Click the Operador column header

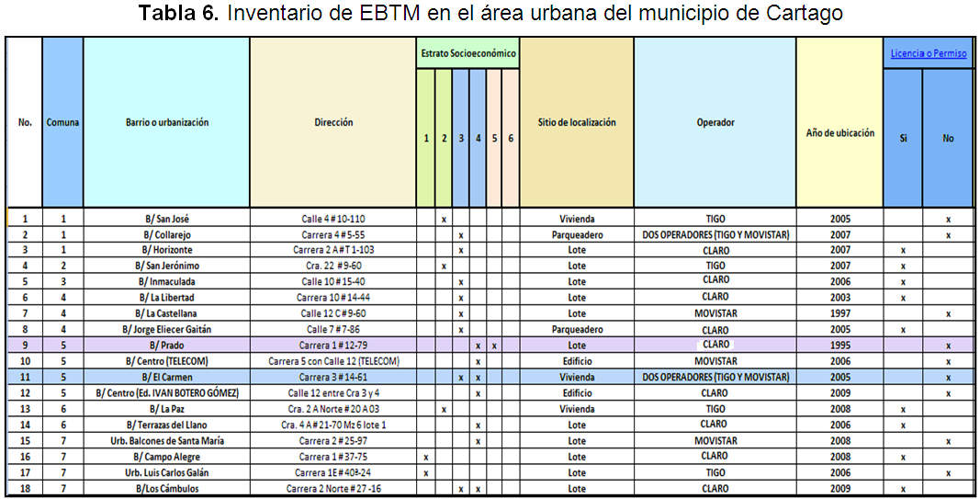pyautogui.click(x=715, y=122)
